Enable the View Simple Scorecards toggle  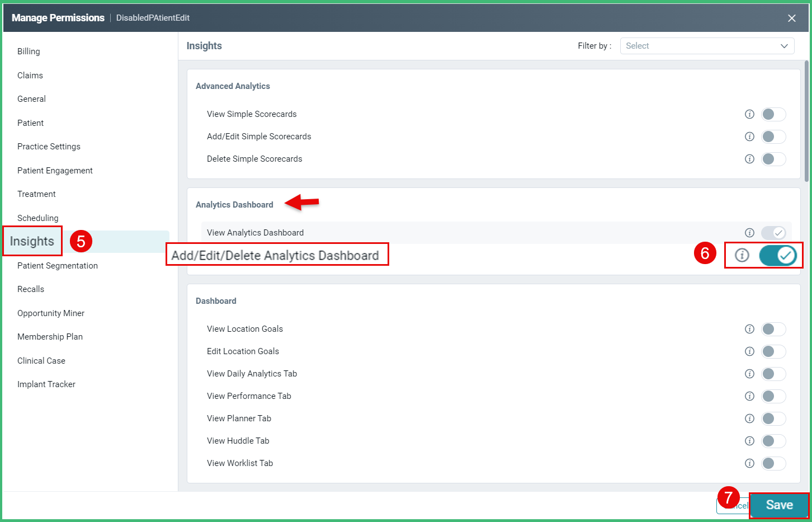(x=773, y=114)
